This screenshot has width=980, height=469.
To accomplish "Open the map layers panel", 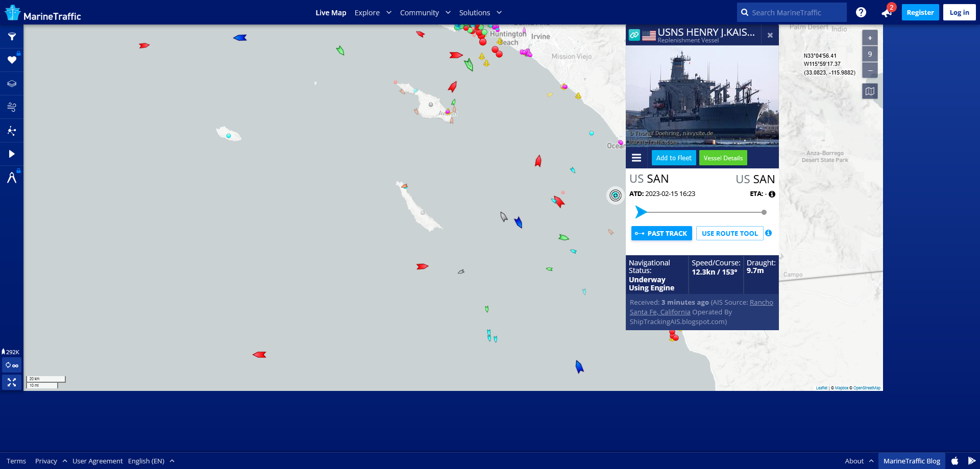I will point(12,84).
